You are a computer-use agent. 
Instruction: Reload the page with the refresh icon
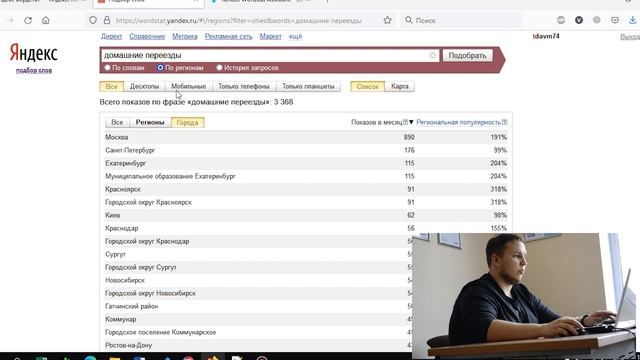[x=28, y=20]
